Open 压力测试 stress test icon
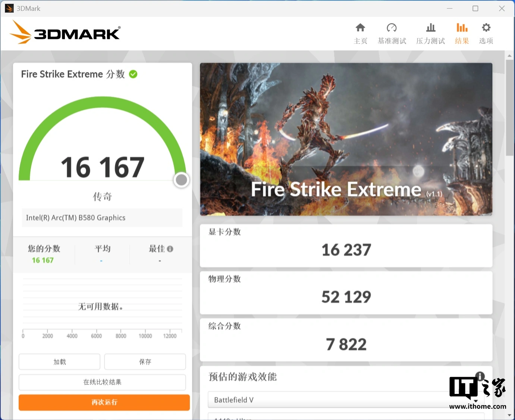Viewport: 515px width, 420px height. click(x=431, y=27)
